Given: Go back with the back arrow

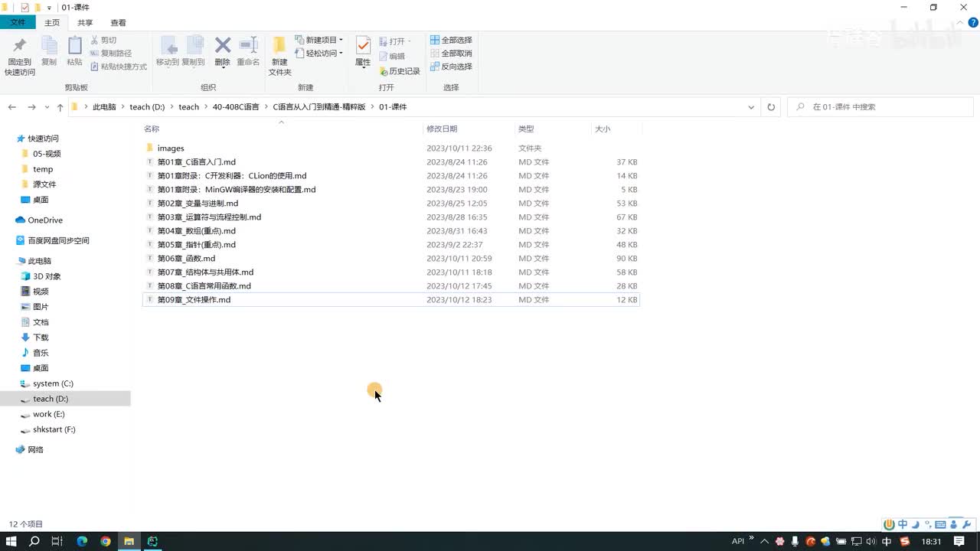Looking at the screenshot, I should [12, 107].
